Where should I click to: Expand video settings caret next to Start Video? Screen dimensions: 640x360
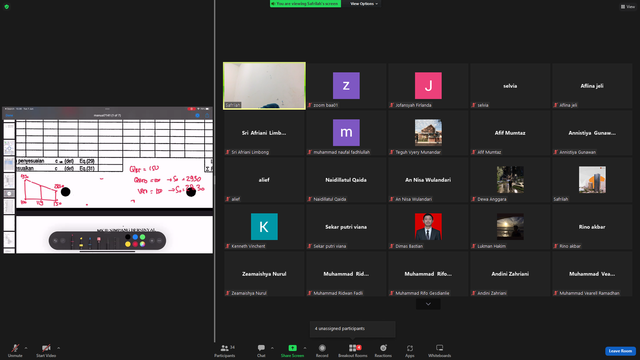(x=58, y=348)
